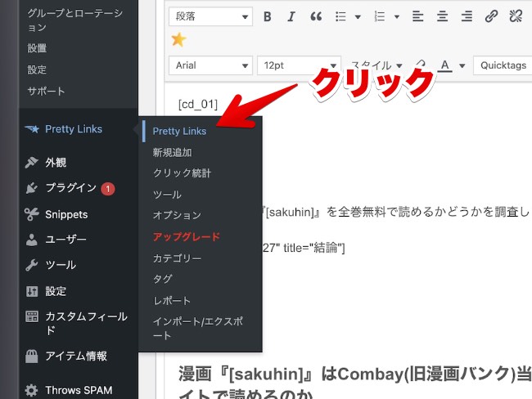
Task: Click the Snippets scissors icon
Action: click(32, 214)
